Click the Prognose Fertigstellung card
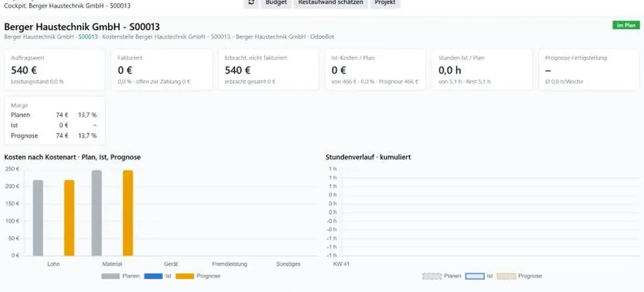 [x=589, y=70]
